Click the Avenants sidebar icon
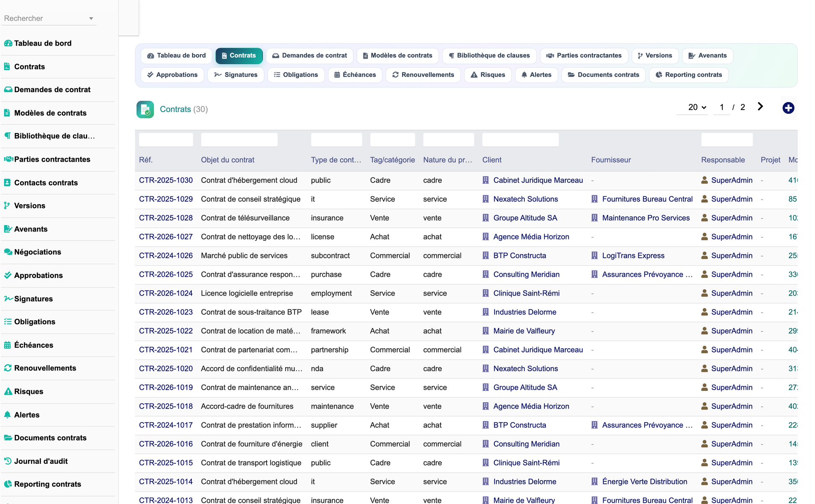Viewport: 815px width, 504px height. pyautogui.click(x=8, y=229)
